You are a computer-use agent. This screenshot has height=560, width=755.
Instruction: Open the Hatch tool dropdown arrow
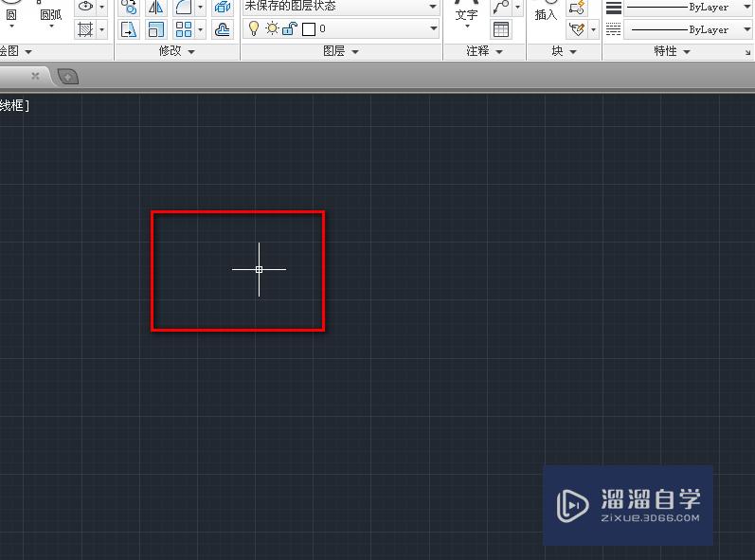[101, 30]
